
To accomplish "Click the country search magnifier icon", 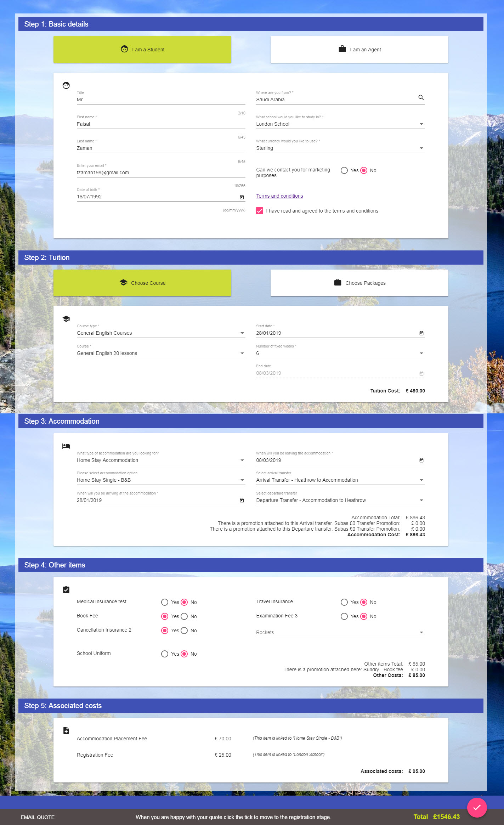I will 421,97.
